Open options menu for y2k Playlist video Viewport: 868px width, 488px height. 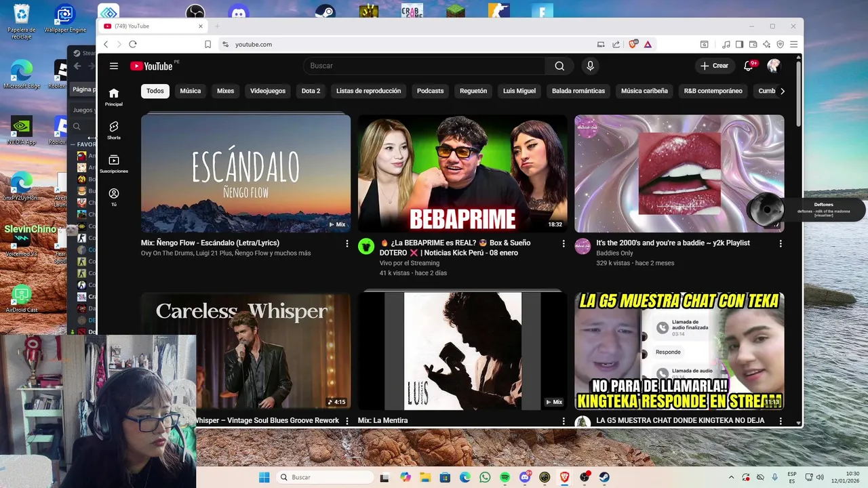tap(781, 243)
